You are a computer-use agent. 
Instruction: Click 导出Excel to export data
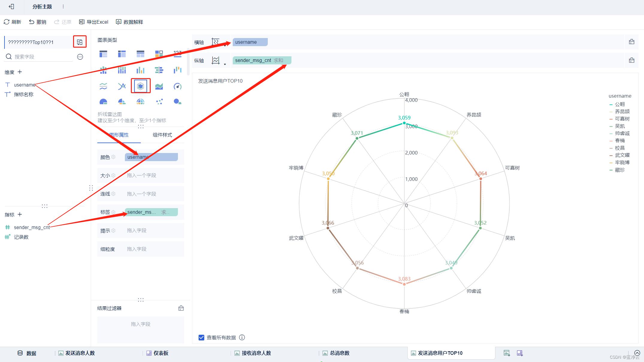coord(93,22)
